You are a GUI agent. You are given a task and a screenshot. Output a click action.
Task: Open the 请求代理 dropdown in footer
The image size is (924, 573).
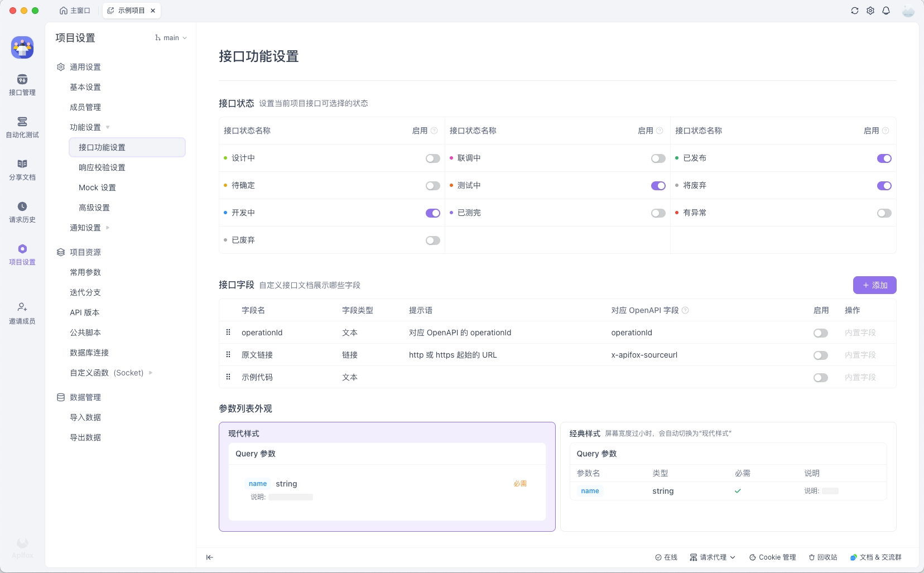pos(713,557)
